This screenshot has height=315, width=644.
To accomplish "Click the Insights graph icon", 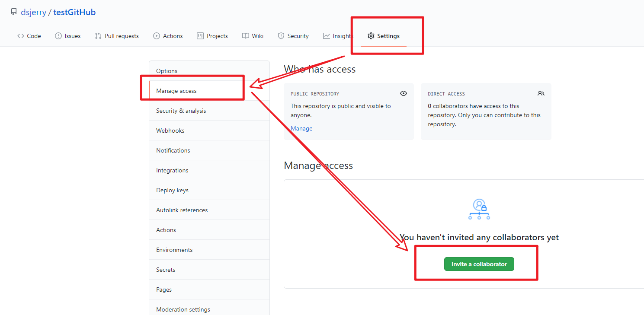I will point(327,36).
